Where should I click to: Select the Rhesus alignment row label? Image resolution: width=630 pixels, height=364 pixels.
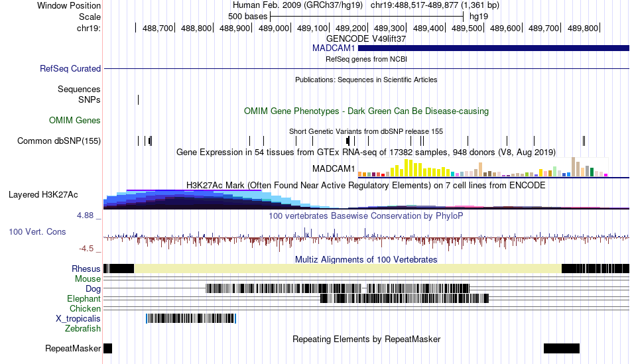point(86,269)
